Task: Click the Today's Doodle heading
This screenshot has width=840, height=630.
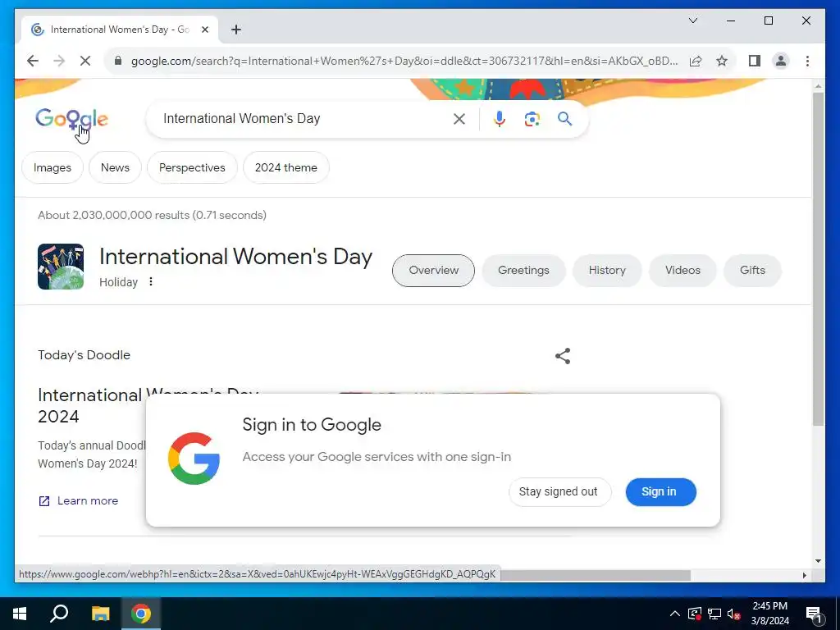Action: click(x=84, y=355)
